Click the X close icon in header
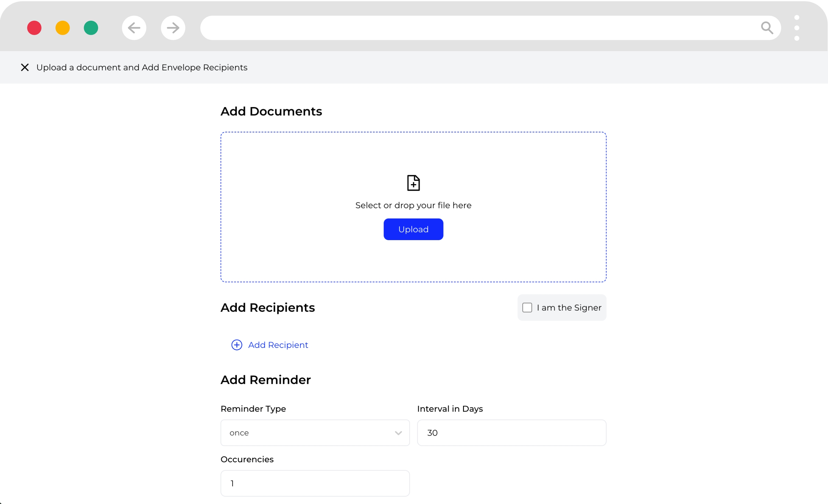 pos(25,68)
